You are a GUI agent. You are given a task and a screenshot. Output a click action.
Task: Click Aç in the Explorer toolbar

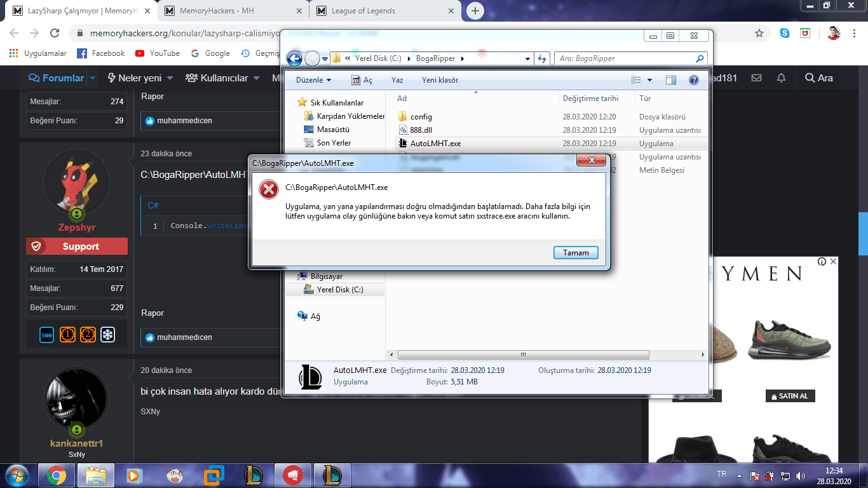(362, 80)
